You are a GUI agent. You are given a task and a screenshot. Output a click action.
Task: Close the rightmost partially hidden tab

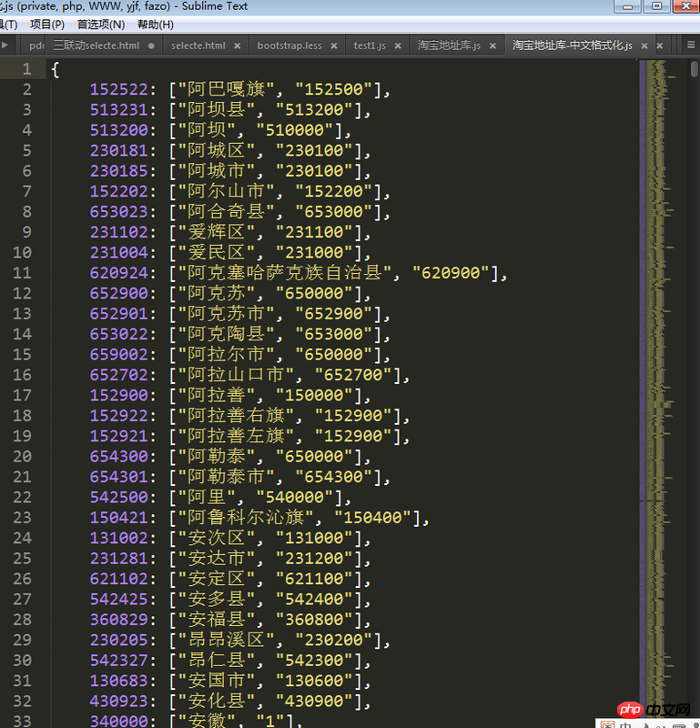click(x=660, y=46)
